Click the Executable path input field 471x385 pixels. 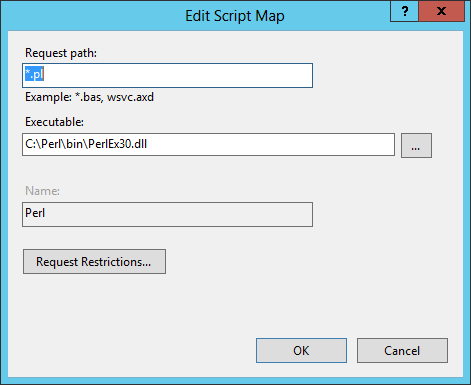click(x=208, y=145)
